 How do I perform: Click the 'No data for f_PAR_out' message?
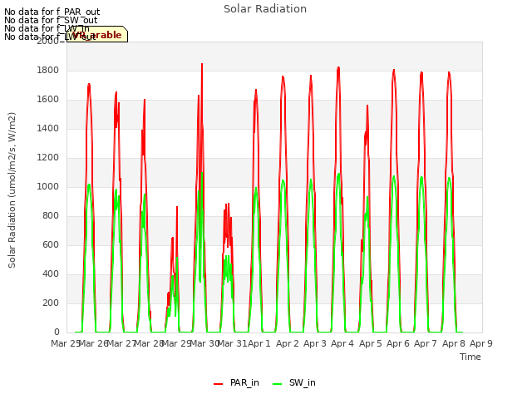coord(52,12)
